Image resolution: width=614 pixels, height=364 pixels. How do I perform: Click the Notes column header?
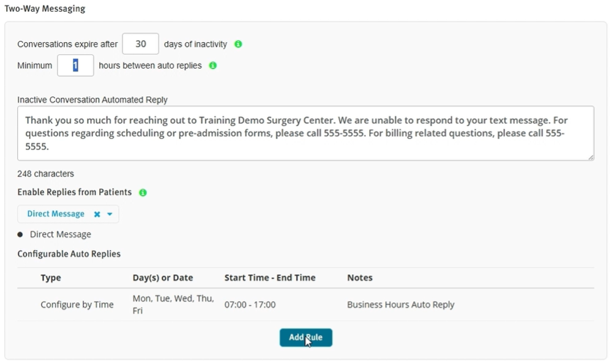point(360,278)
